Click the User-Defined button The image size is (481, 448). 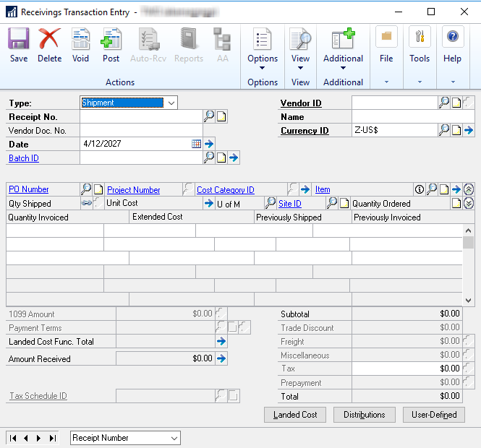tap(433, 415)
